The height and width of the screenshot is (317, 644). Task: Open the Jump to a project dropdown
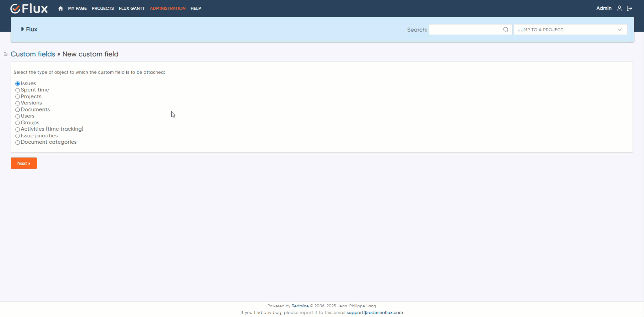click(x=570, y=30)
